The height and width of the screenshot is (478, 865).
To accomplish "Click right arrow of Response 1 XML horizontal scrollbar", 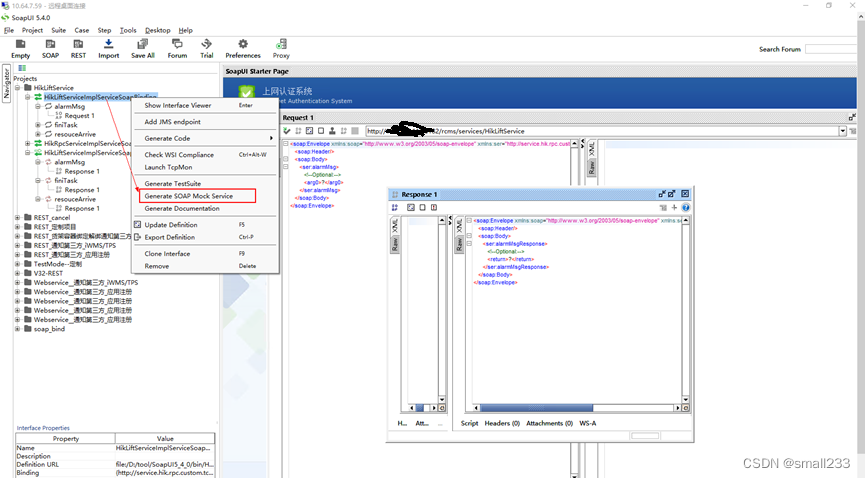I will 677,408.
